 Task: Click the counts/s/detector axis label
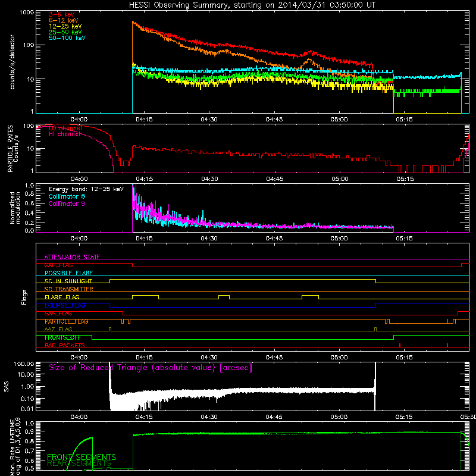(x=12, y=62)
